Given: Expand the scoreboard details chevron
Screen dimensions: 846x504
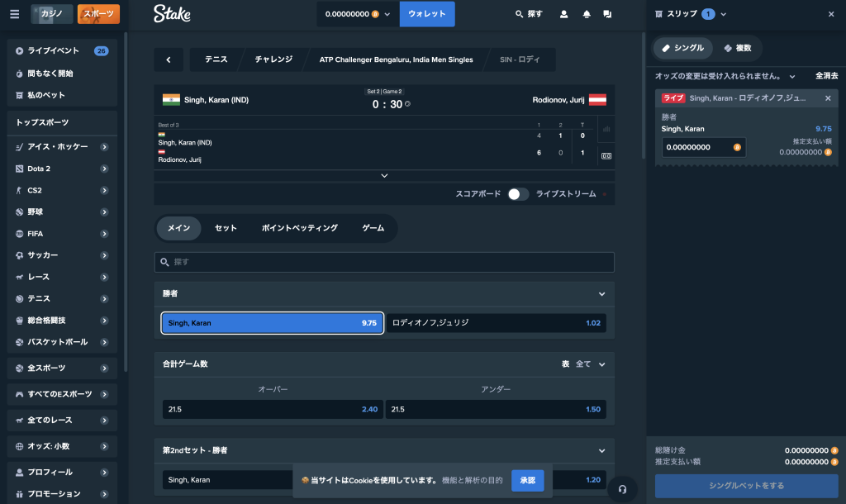Looking at the screenshot, I should tap(384, 176).
